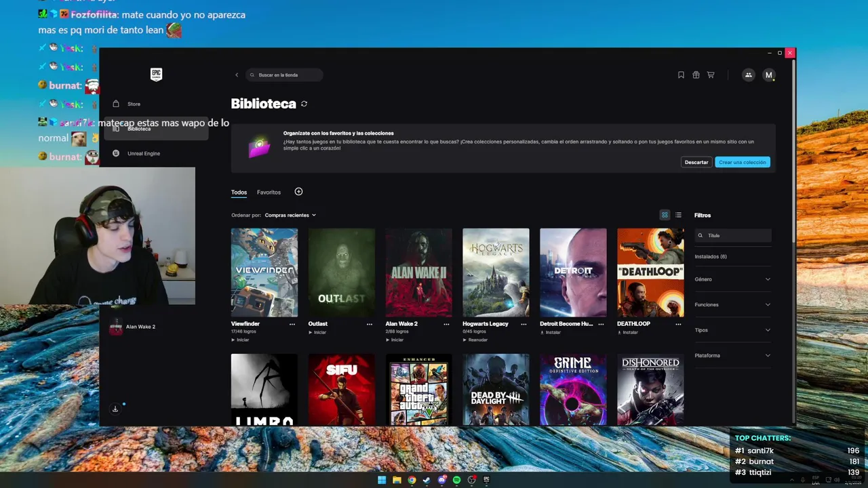Screen dimensions: 868x488
Task: Expand the Funciones filter
Action: tap(732, 304)
